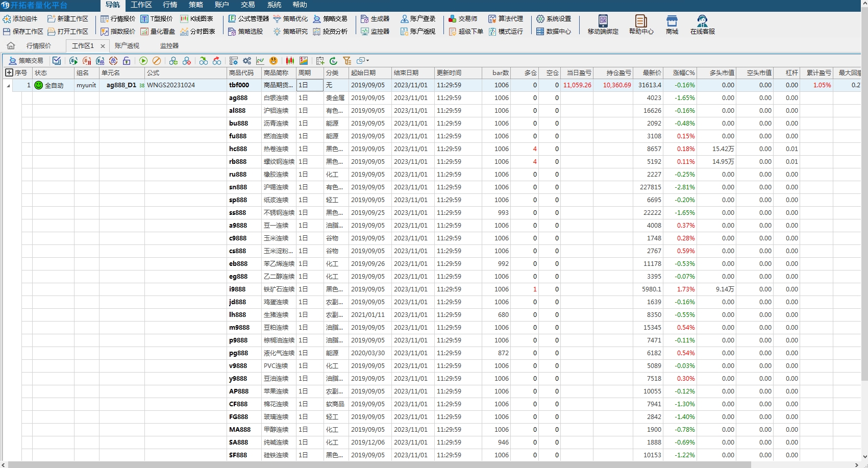Collapse row 1 tree arrow
Image resolution: width=868 pixels, height=468 pixels.
coord(8,86)
